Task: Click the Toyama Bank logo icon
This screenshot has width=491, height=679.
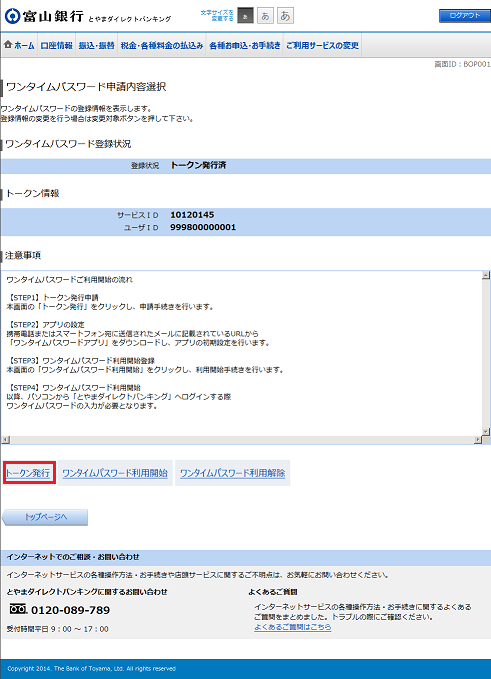Action: tap(13, 16)
